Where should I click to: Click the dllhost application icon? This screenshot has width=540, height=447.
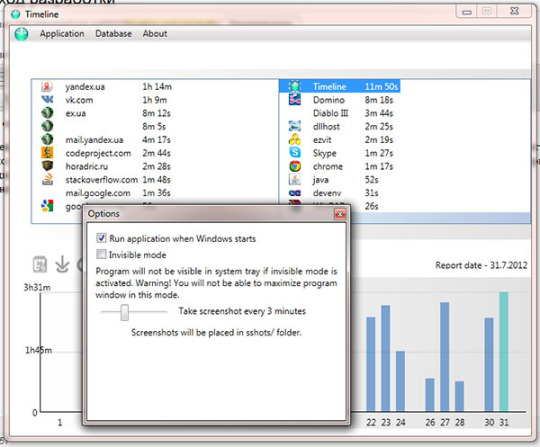(295, 126)
